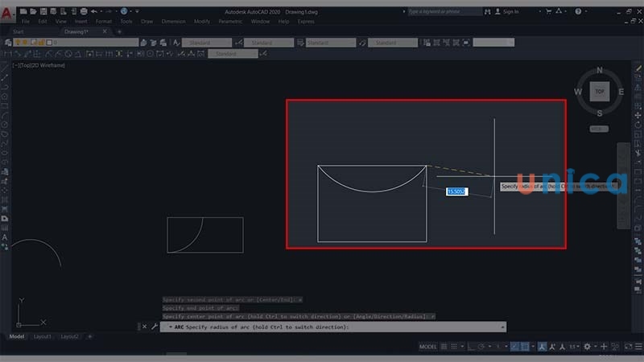644x362 pixels.
Task: Click the Plot printer icon
Action: click(x=84, y=11)
